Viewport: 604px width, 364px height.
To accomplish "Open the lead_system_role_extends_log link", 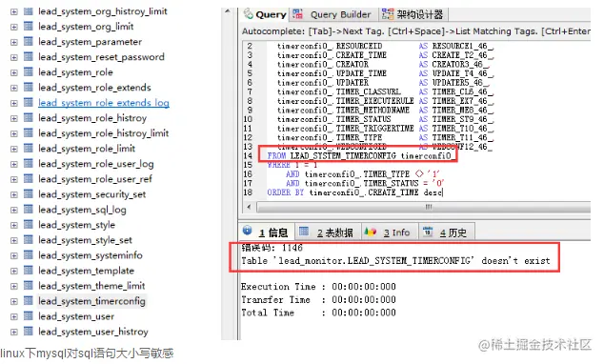I will [104, 103].
